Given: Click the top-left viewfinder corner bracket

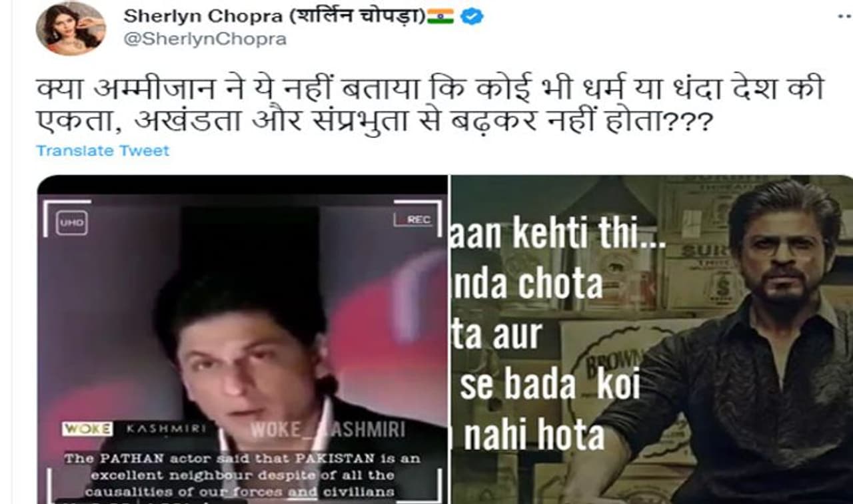Looking at the screenshot, I should [67, 217].
